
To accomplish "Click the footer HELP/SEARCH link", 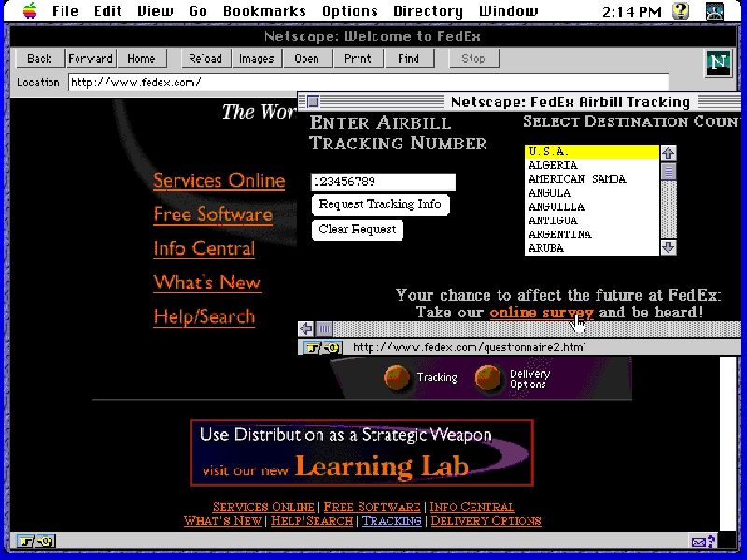I will [x=312, y=521].
